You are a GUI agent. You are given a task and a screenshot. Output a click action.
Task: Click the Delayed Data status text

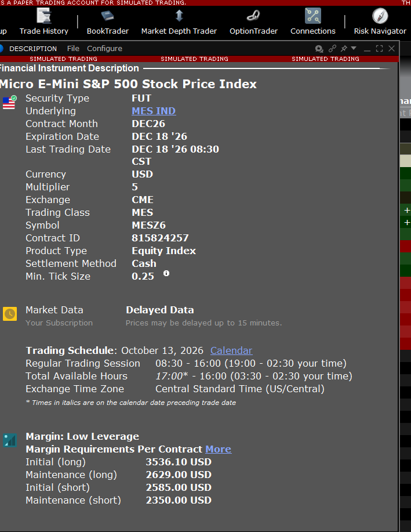(160, 310)
